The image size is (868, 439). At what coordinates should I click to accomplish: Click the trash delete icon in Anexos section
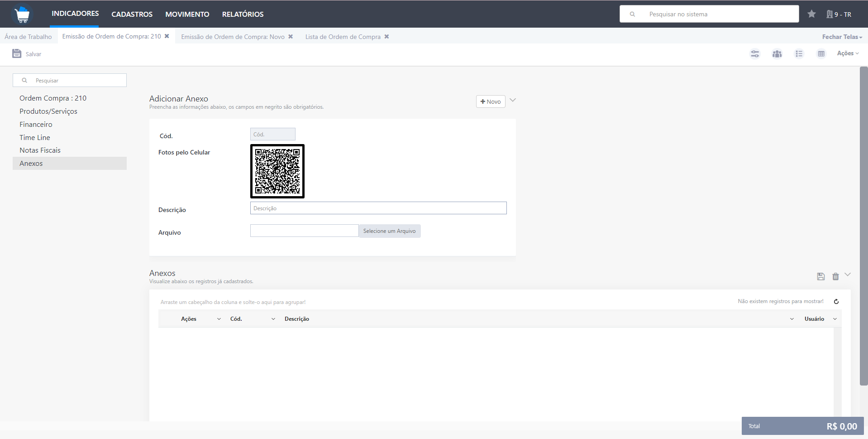(835, 276)
